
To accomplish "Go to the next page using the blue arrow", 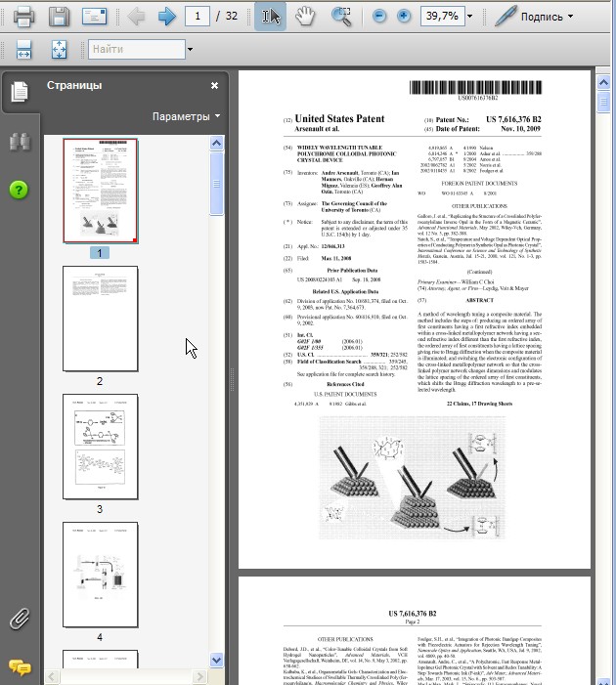I will click(x=166, y=17).
